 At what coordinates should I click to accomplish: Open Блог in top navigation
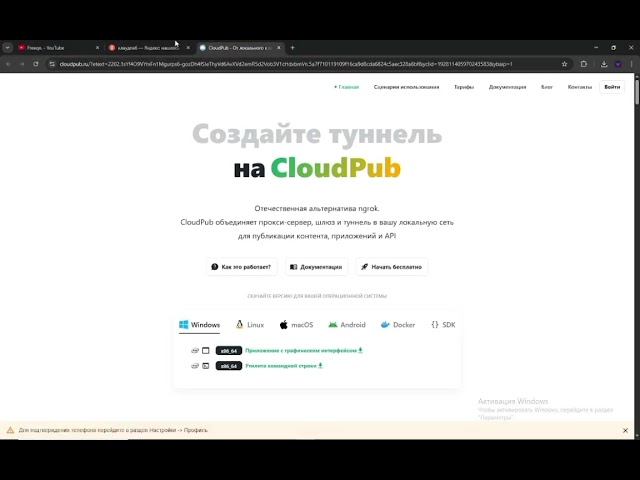[x=547, y=87]
